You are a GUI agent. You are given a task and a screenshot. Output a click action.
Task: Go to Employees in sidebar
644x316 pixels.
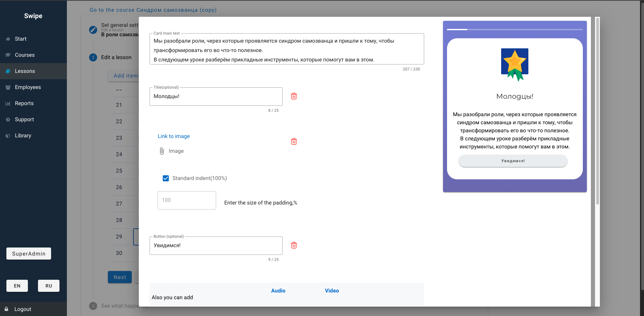click(x=28, y=87)
